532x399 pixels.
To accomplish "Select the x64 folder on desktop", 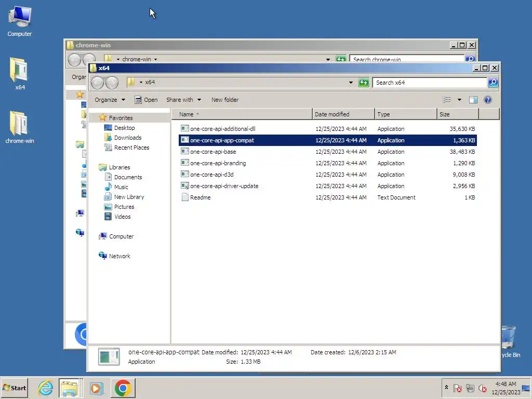I will (x=19, y=74).
